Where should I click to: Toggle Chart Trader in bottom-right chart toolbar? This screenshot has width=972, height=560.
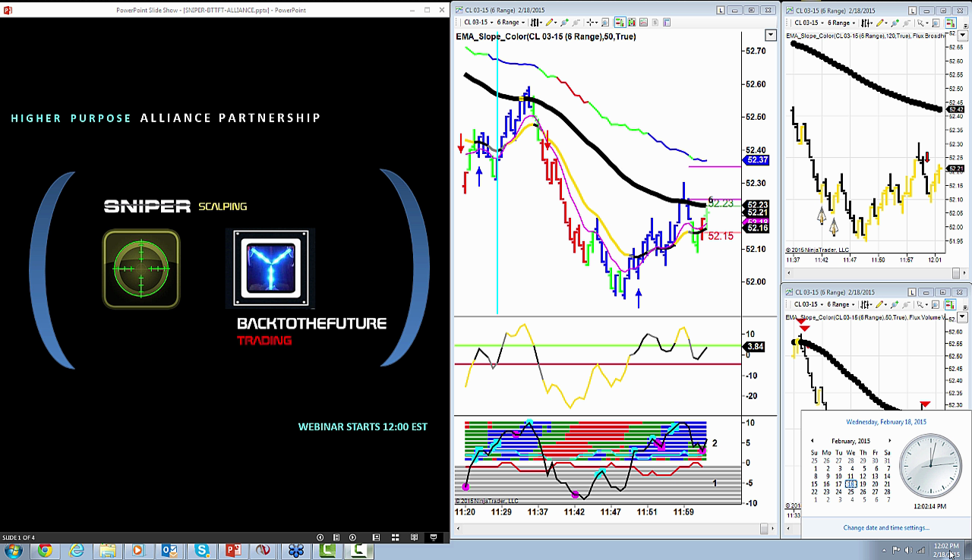(x=950, y=304)
